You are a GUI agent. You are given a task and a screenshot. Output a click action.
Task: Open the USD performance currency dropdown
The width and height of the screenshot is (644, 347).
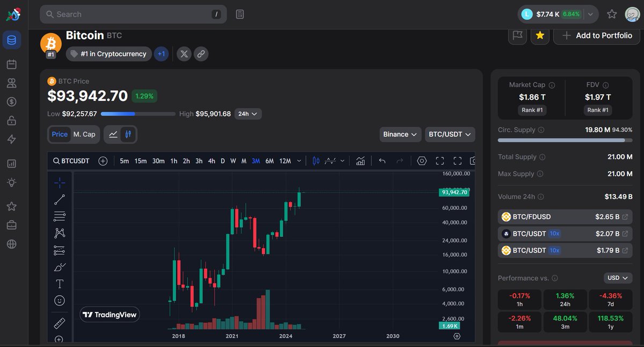(x=618, y=278)
